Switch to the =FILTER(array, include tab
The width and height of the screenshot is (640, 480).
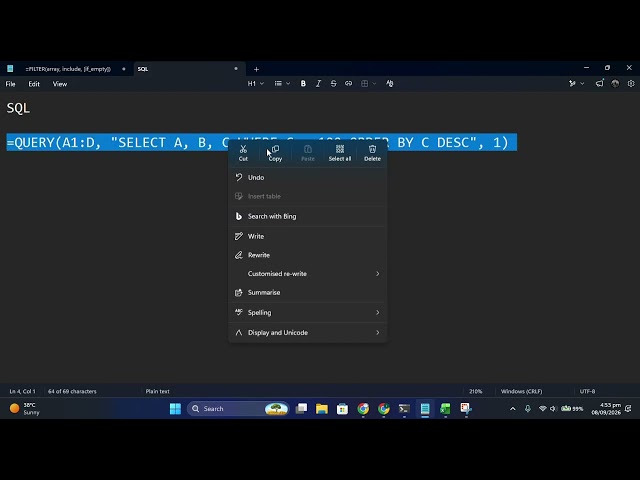[68, 69]
